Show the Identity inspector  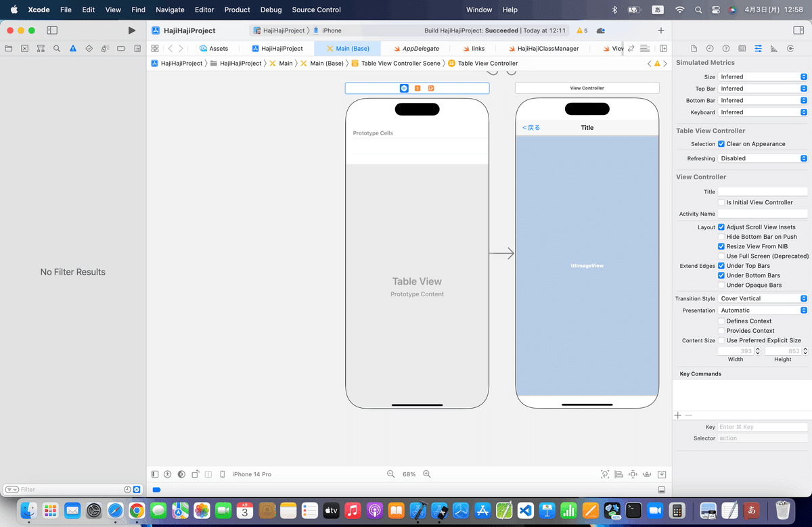pos(742,49)
